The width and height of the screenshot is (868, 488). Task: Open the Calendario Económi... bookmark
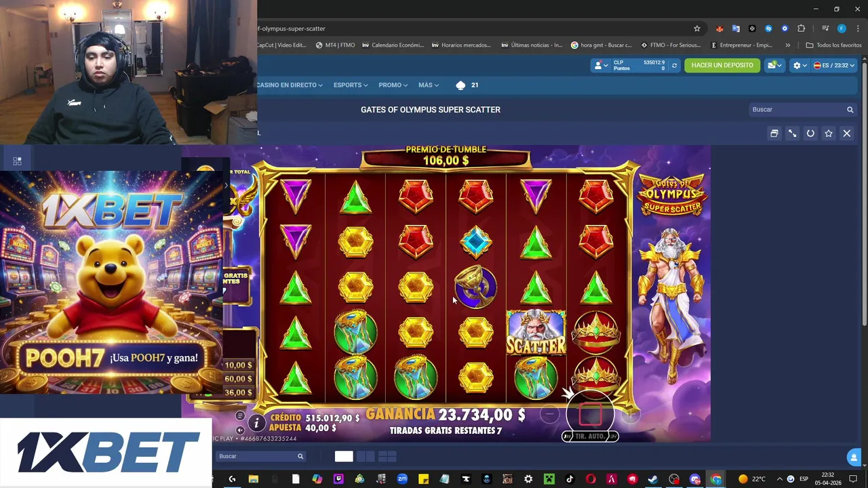[393, 45]
